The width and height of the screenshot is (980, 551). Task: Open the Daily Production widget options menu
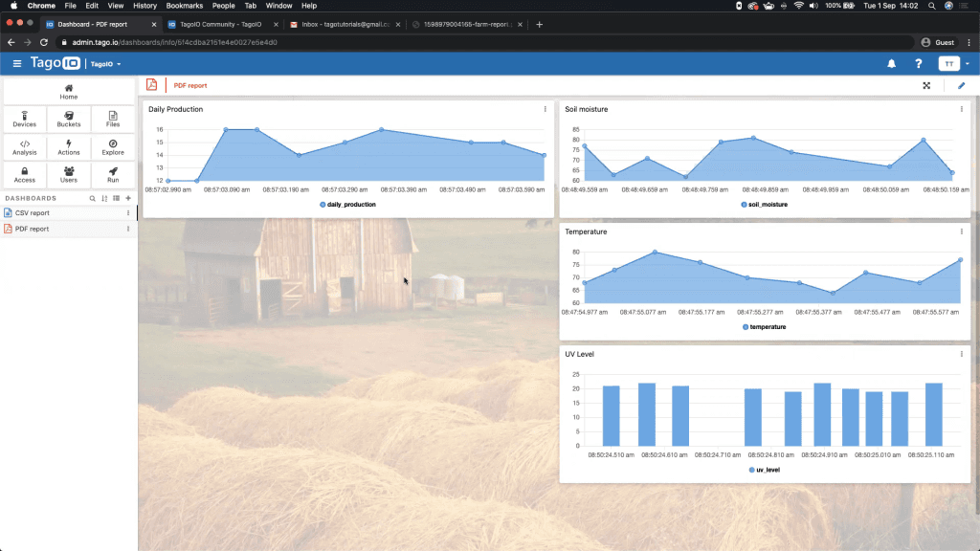click(546, 109)
